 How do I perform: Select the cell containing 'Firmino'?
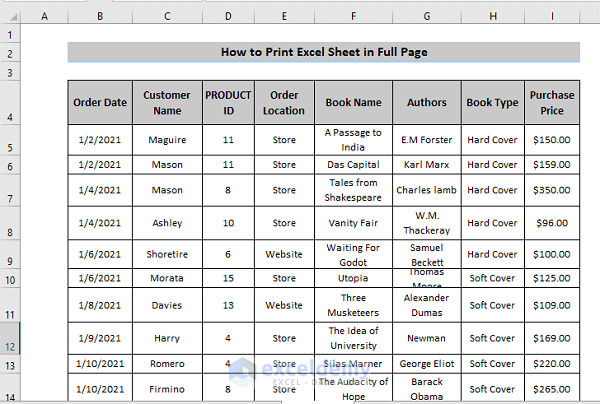tap(167, 389)
